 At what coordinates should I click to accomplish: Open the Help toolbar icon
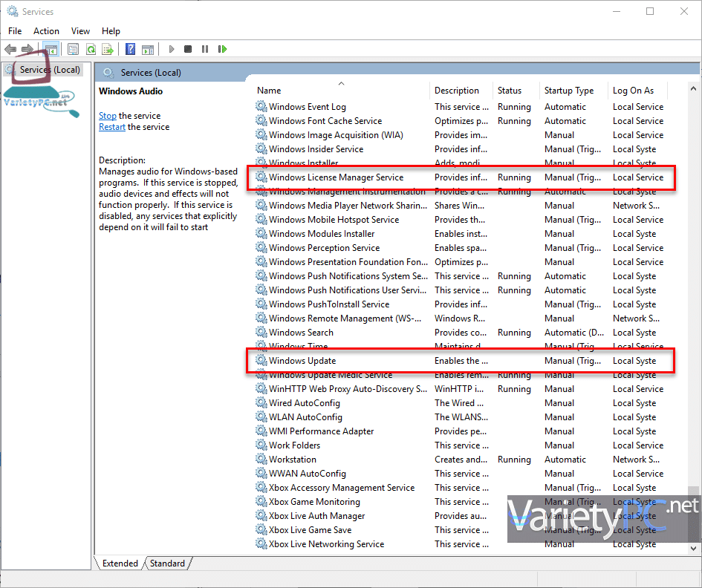(x=130, y=49)
